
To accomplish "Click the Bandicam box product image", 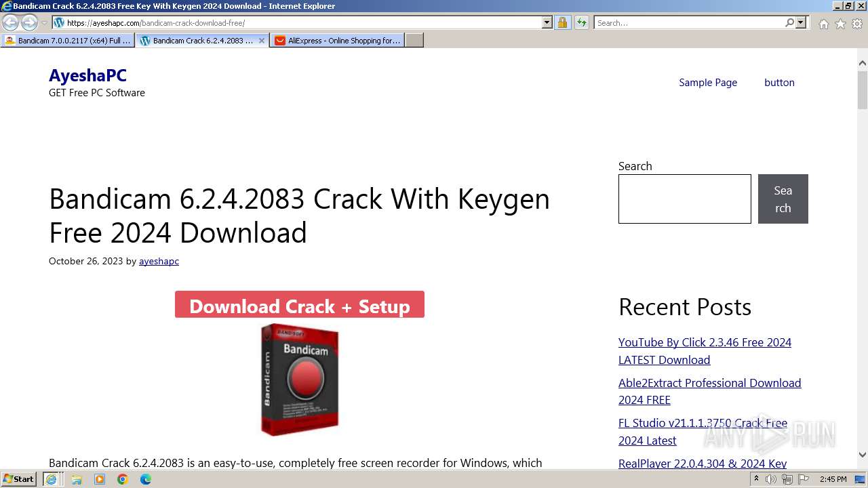I will click(300, 380).
